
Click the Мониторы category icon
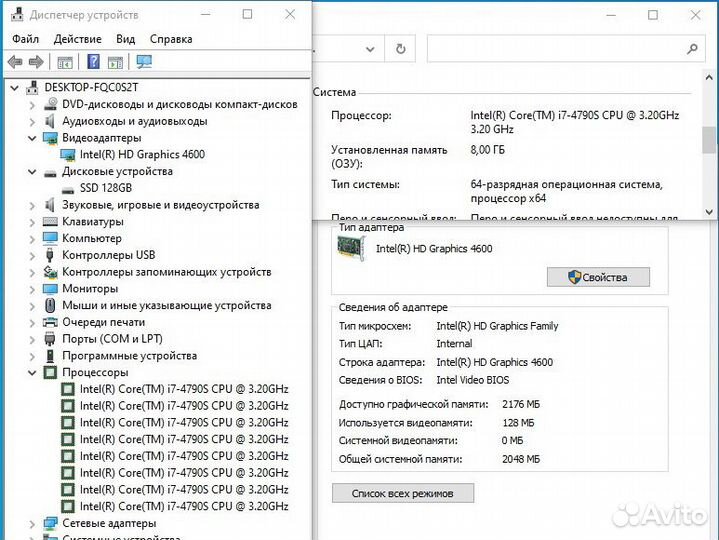[50, 288]
